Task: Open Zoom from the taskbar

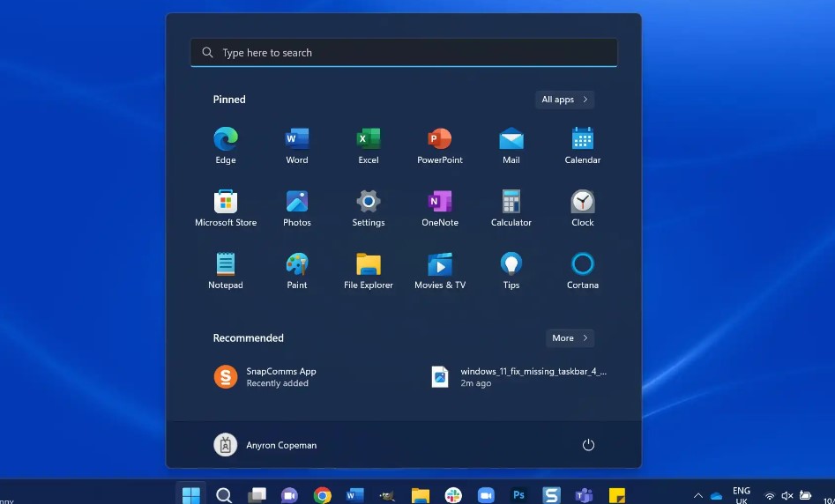Action: point(486,495)
